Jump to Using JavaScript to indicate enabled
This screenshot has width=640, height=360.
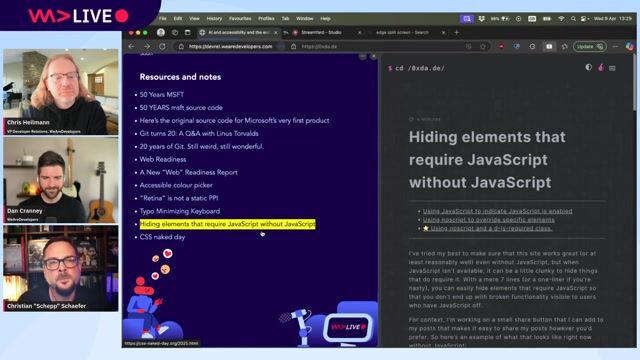(x=497, y=211)
